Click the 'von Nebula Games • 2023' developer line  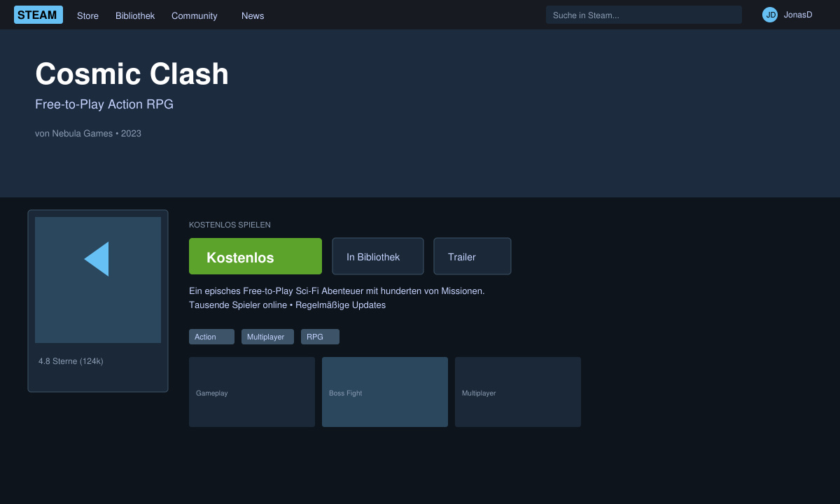(88, 133)
